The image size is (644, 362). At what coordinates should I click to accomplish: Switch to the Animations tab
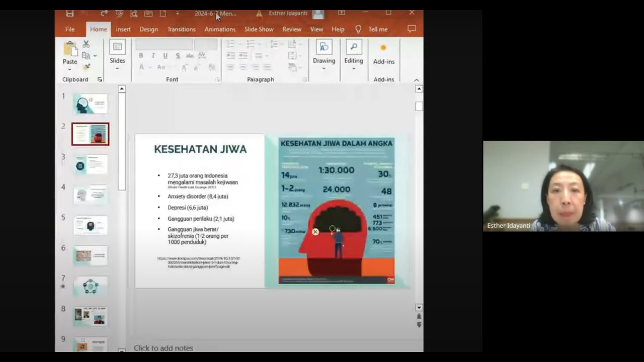point(220,29)
